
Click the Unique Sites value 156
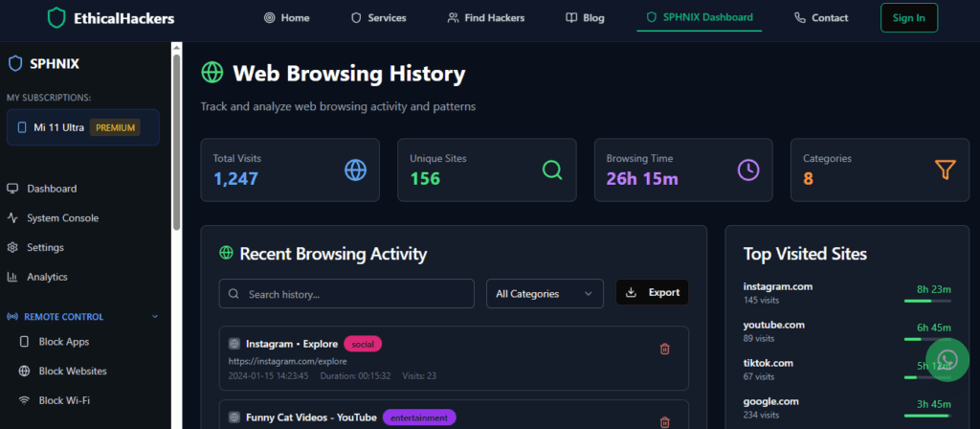coord(425,179)
